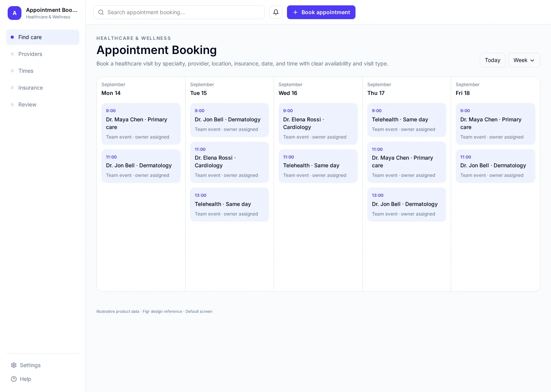Click the Thu 17 day header

(376, 93)
